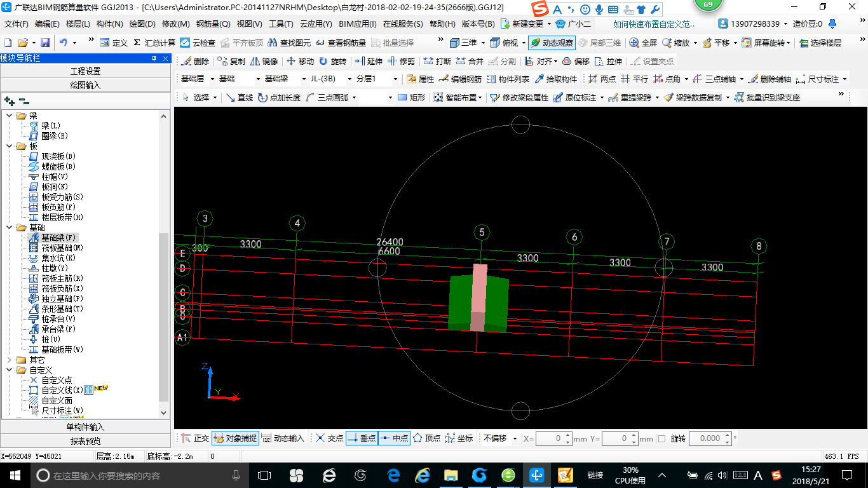This screenshot has width=868, height=488.
Task: Choose the 移动 (Move) tool
Action: click(301, 62)
